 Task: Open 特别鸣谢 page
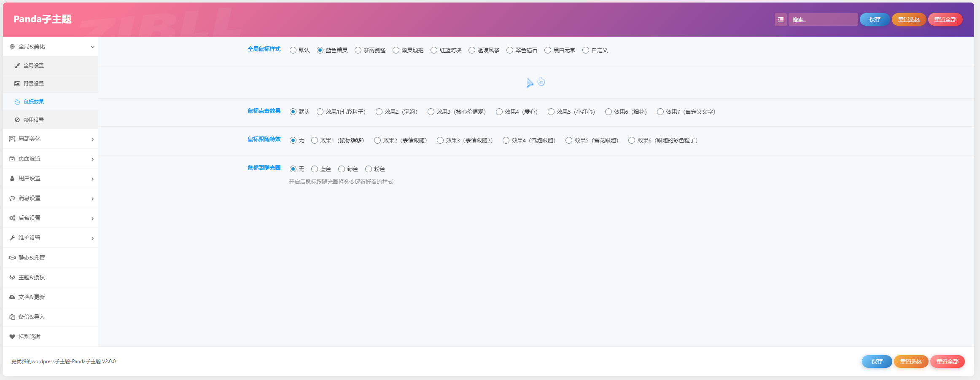[x=51, y=337]
